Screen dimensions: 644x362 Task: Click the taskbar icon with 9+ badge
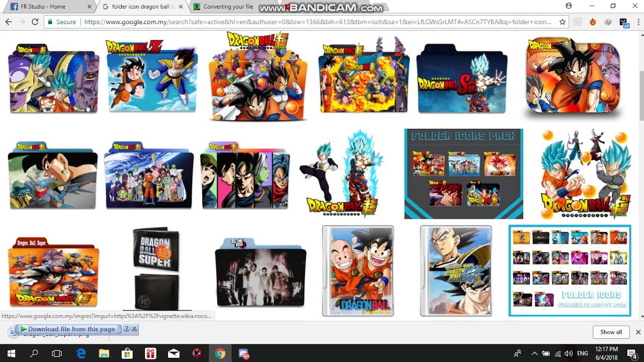244,353
